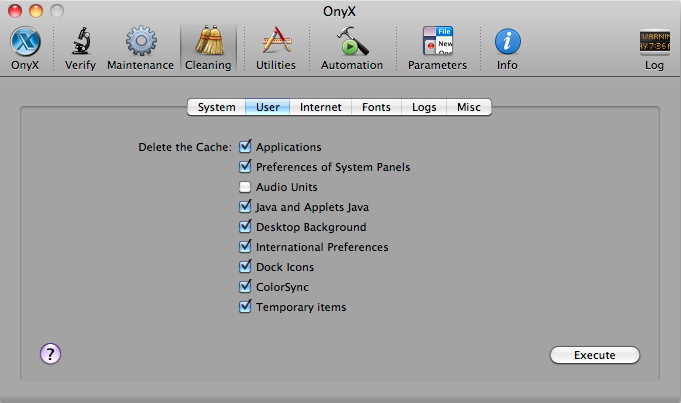The height and width of the screenshot is (403, 681).
Task: Select the Maintenance gear icon
Action: [x=141, y=41]
